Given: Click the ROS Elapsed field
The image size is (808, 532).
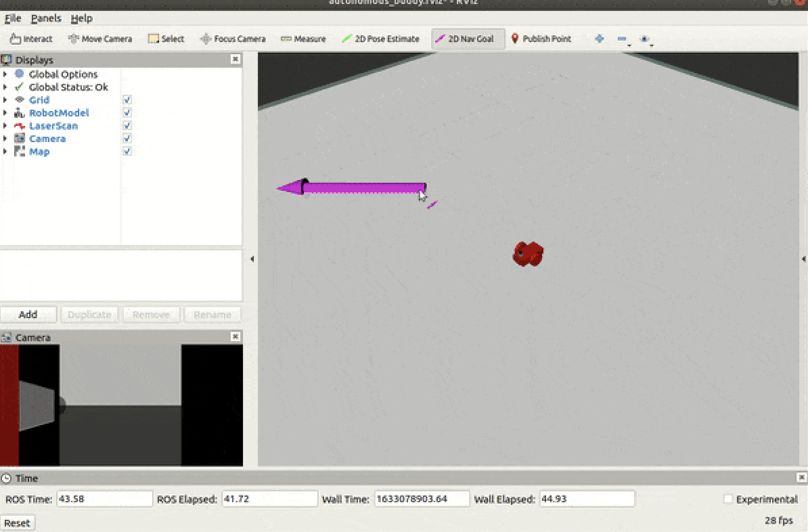Looking at the screenshot, I should pyautogui.click(x=269, y=499).
